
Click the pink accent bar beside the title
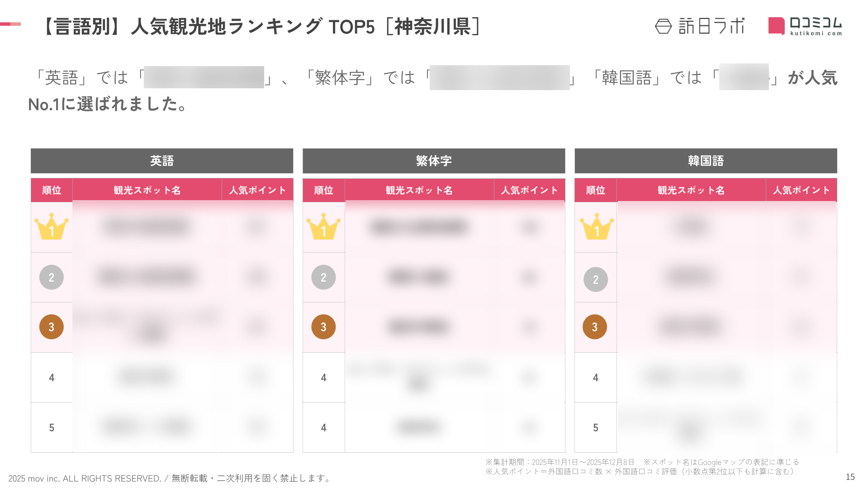(10, 24)
